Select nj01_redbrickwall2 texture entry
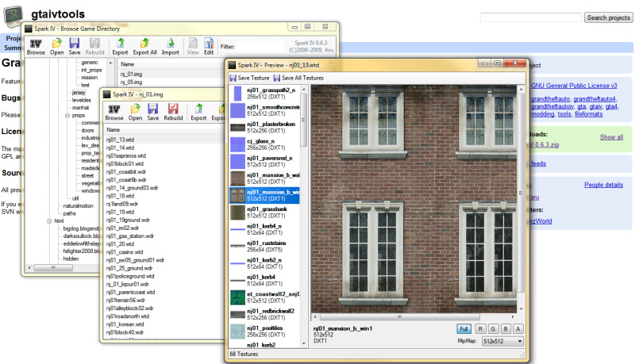635x364 pixels. coord(265,314)
